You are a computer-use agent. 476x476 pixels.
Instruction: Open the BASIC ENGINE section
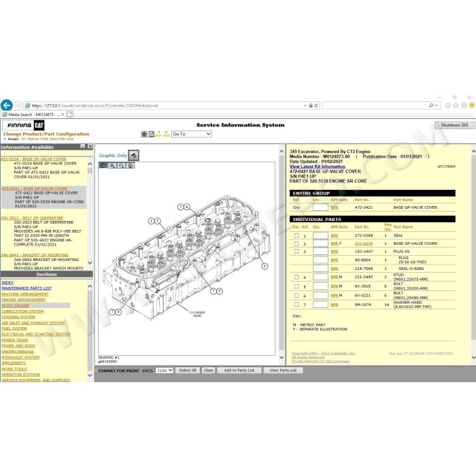(15, 305)
